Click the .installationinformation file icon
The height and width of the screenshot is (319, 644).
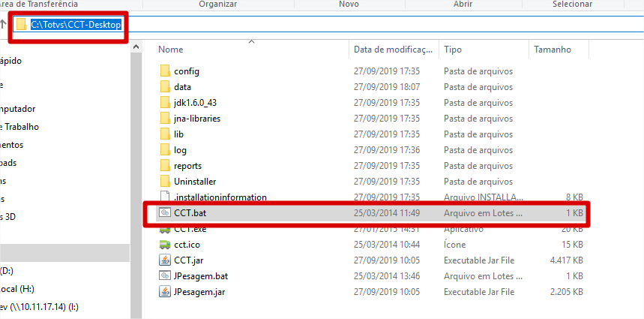click(x=165, y=197)
